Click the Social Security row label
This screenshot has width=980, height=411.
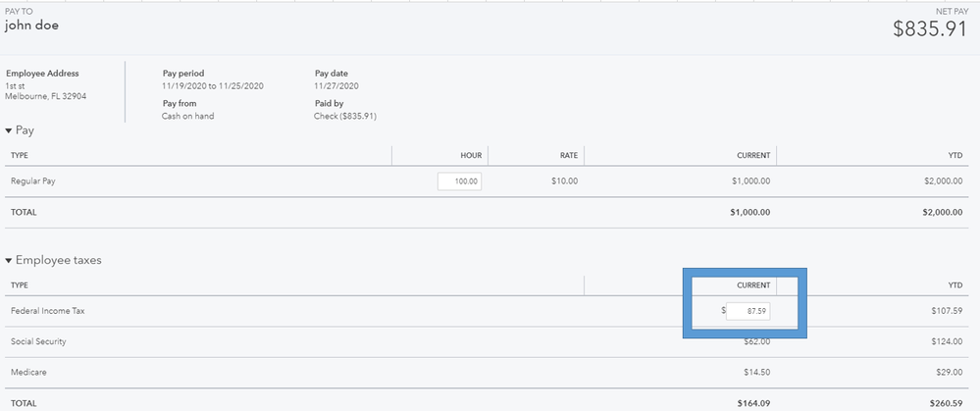(38, 341)
